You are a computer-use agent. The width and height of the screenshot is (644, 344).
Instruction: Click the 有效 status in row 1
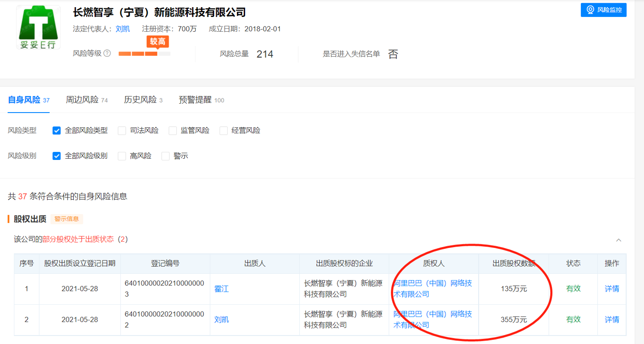click(573, 289)
